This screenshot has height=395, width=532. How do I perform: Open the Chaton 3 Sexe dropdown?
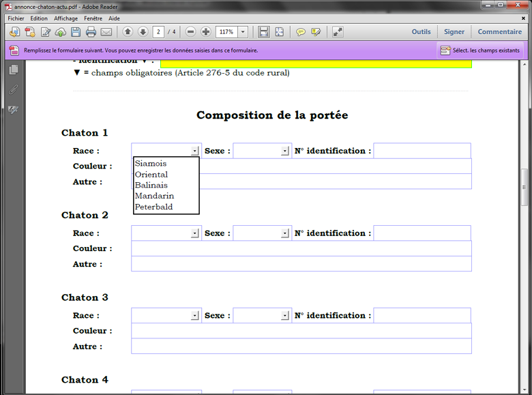tap(285, 316)
